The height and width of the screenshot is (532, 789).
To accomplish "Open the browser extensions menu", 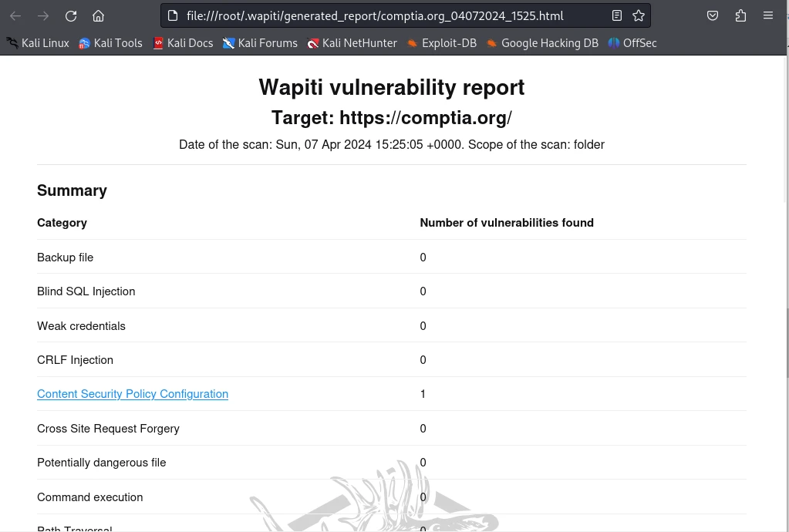I will coord(740,15).
